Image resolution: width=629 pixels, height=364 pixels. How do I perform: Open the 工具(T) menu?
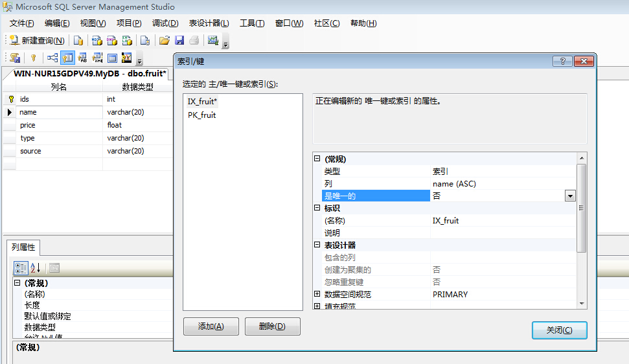252,23
